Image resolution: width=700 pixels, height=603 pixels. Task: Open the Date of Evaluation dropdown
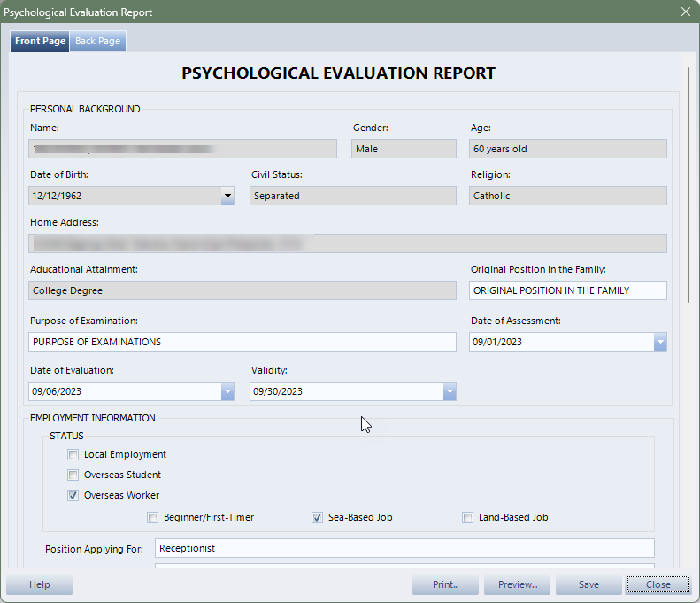pyautogui.click(x=227, y=391)
